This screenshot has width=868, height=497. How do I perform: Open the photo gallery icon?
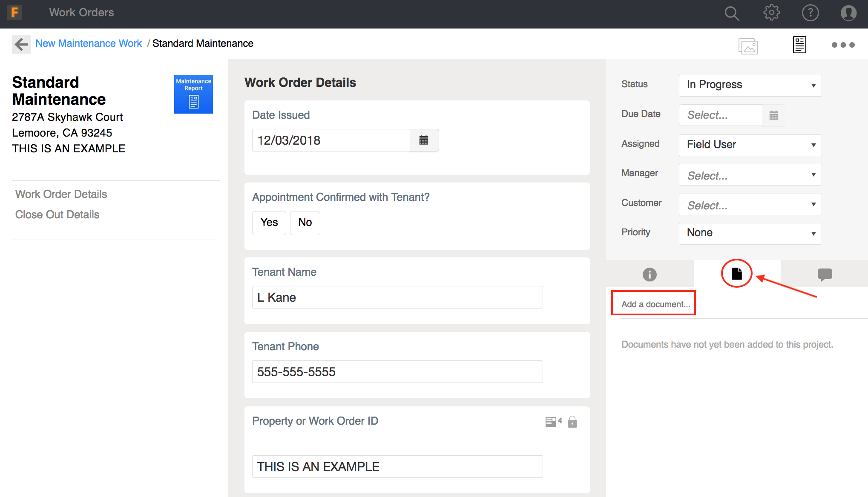pyautogui.click(x=748, y=46)
